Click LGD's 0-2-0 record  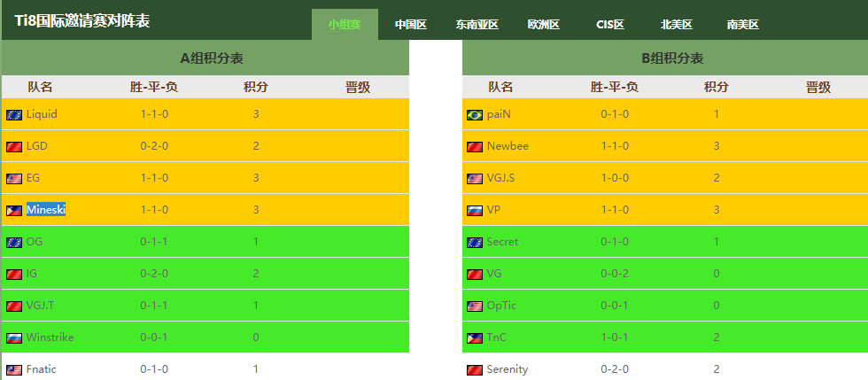pyautogui.click(x=154, y=146)
